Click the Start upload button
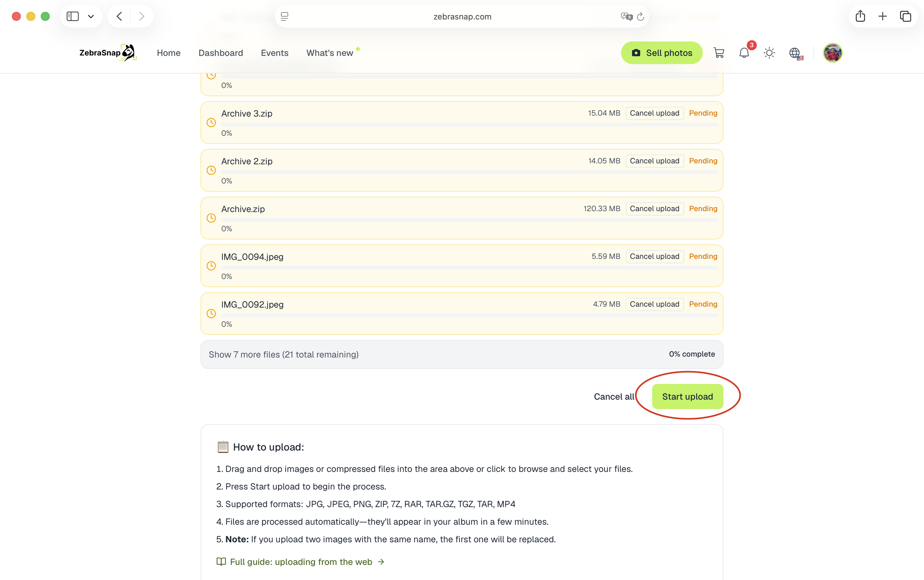Viewport: 924px width, 580px height. pos(687,397)
